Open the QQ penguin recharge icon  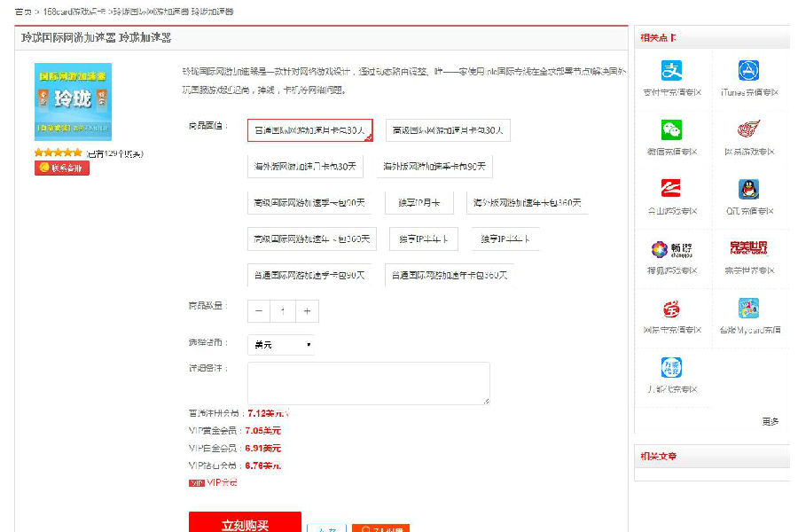748,189
